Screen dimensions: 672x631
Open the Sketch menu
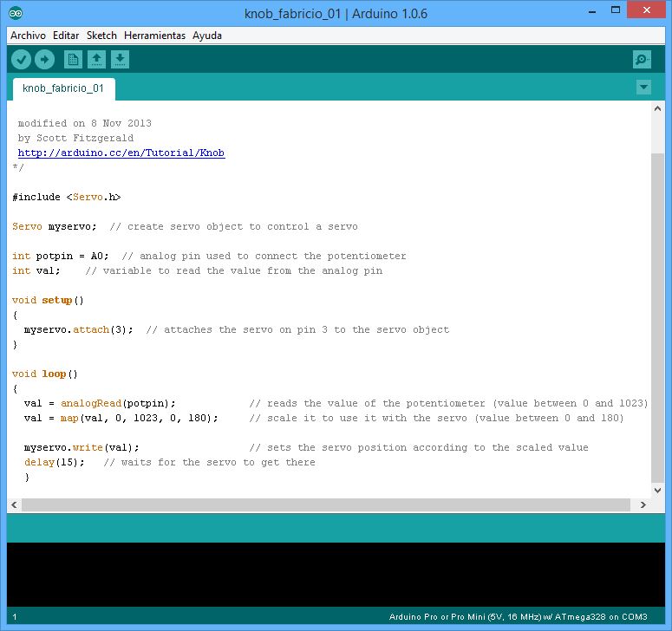click(x=101, y=36)
